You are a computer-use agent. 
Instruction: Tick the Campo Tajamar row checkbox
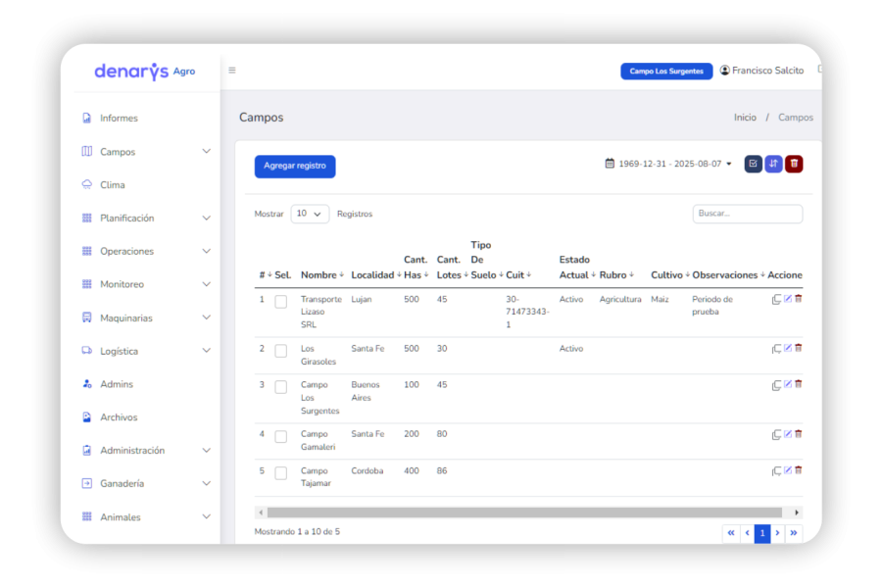click(x=280, y=473)
